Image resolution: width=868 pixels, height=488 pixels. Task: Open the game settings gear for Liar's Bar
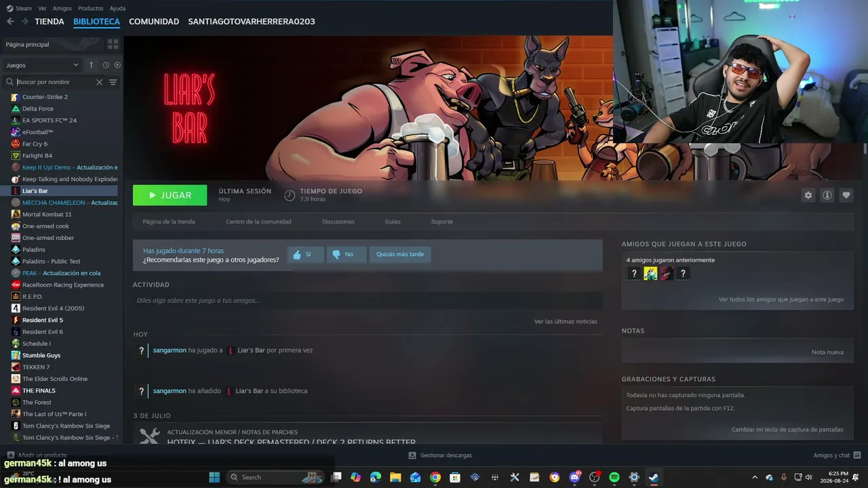808,195
